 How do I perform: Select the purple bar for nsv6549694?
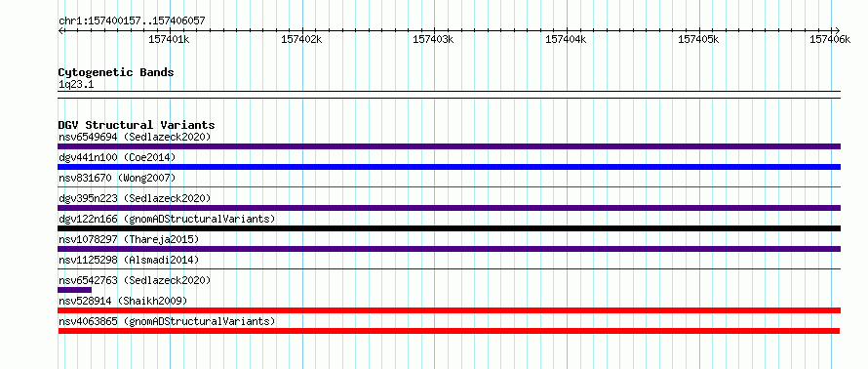point(449,146)
